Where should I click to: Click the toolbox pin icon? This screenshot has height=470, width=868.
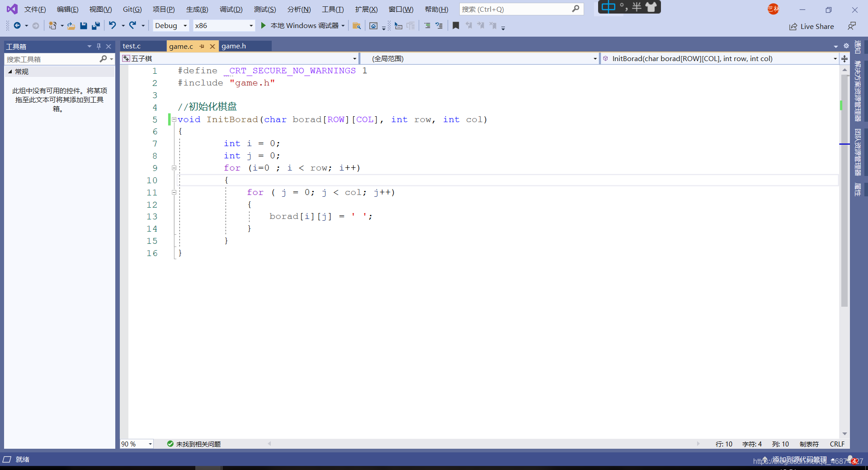(99, 46)
